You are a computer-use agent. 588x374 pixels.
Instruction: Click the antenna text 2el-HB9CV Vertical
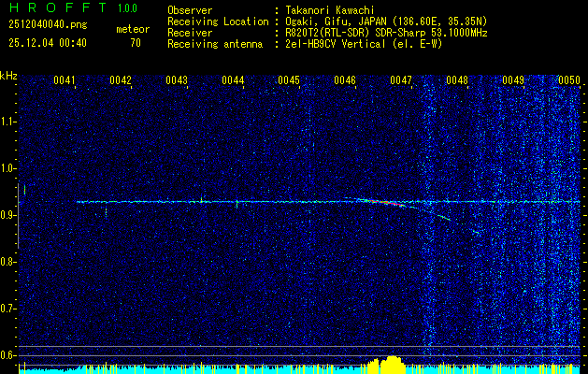click(335, 44)
